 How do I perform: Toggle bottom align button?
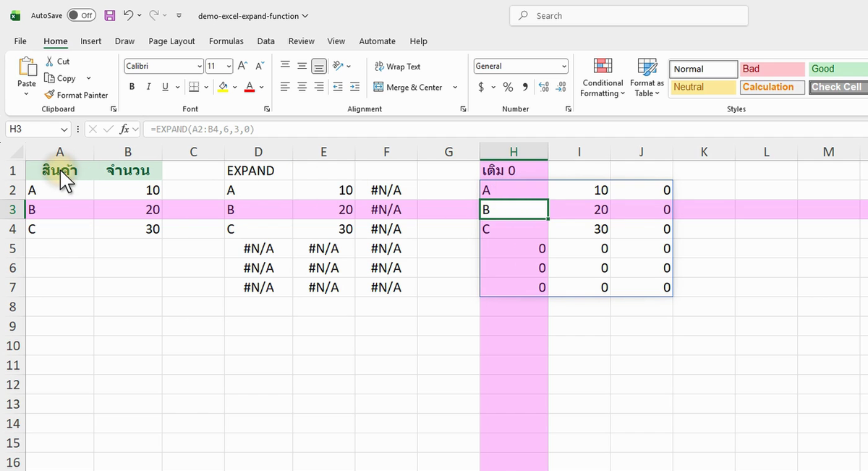(x=318, y=66)
